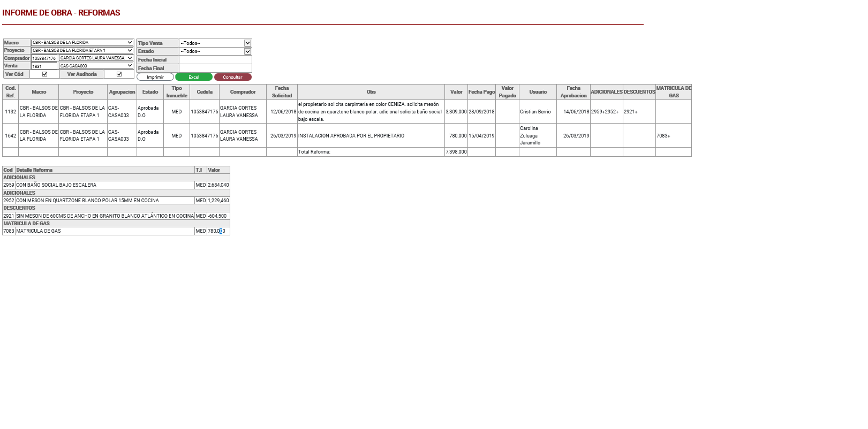Focus the Venta number input field
The image size is (868, 429).
[x=44, y=66]
